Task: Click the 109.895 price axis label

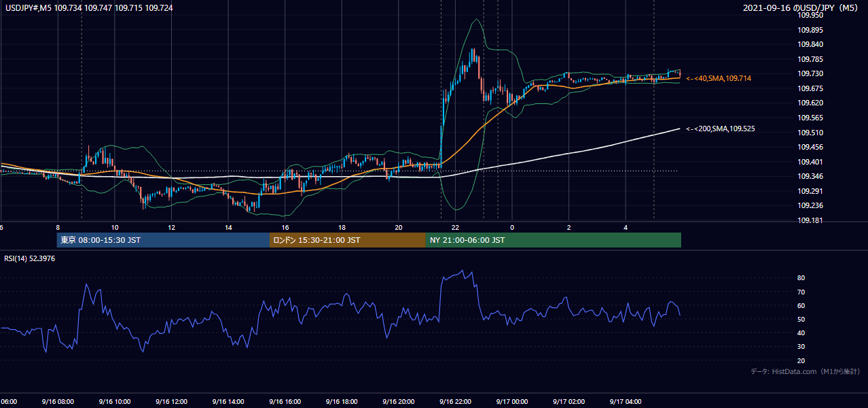Action: point(810,30)
